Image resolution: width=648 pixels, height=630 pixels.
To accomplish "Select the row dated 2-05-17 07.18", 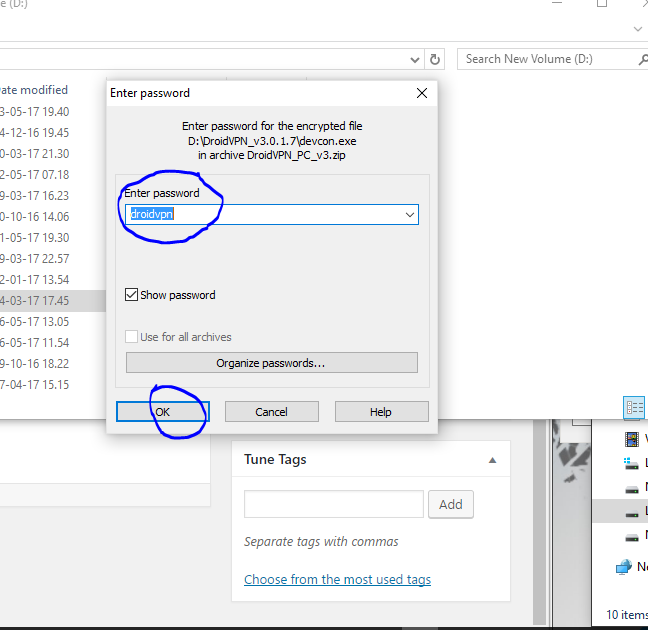I will 35,175.
